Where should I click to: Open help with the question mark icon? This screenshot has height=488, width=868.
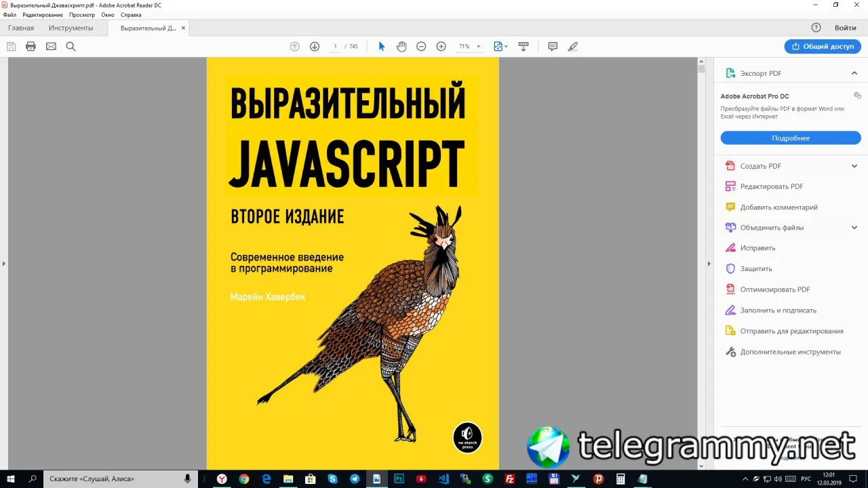coord(816,28)
